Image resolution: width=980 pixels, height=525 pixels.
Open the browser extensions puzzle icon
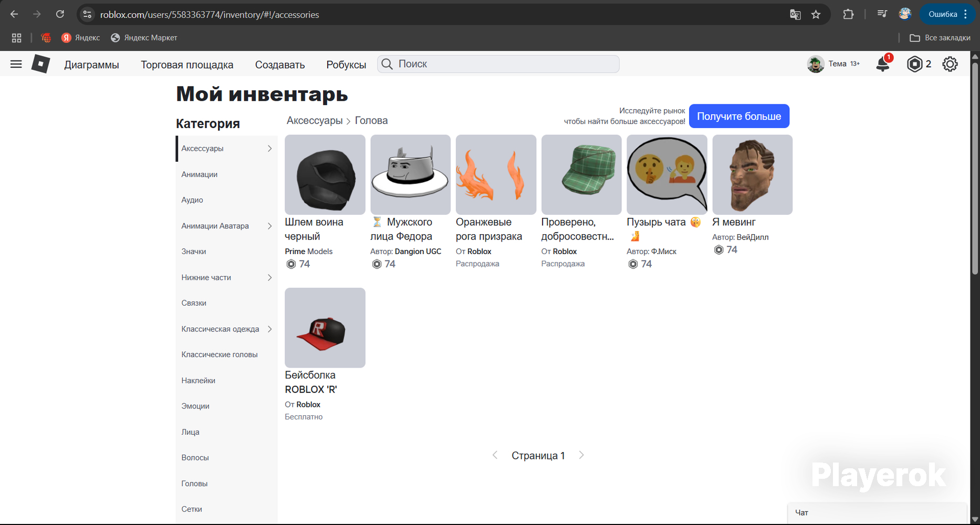point(848,14)
